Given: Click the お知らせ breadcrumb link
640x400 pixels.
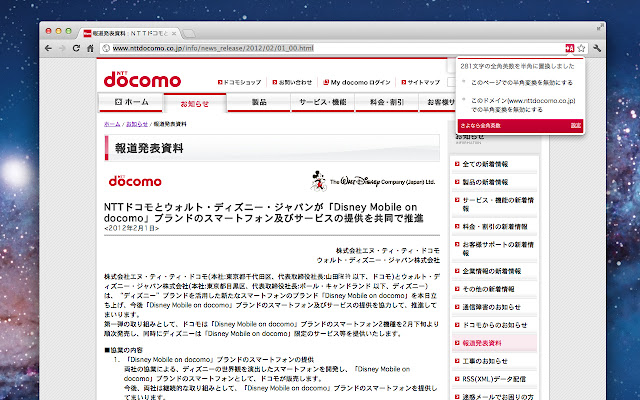Looking at the screenshot, I should point(137,124).
